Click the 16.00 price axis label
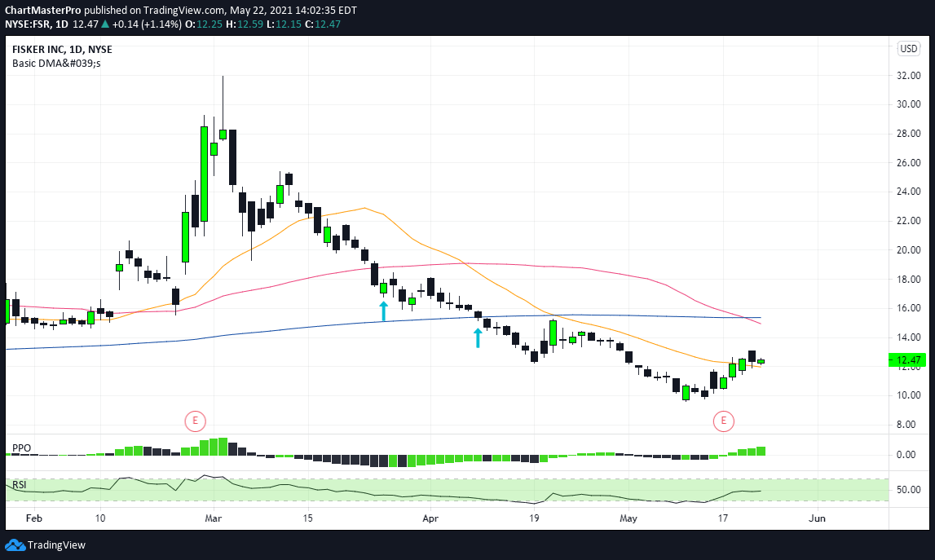This screenshot has width=935, height=560. (909, 308)
